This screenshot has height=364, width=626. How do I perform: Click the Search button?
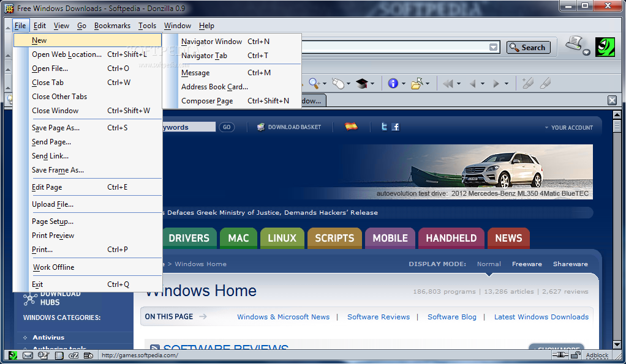pos(528,47)
